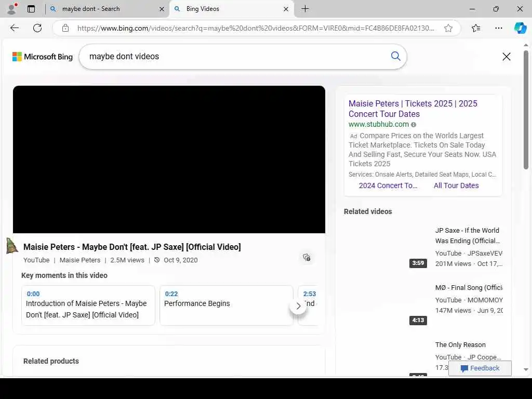Open the '2024 Concert To...' sublink
The image size is (532, 399).
[388, 185]
